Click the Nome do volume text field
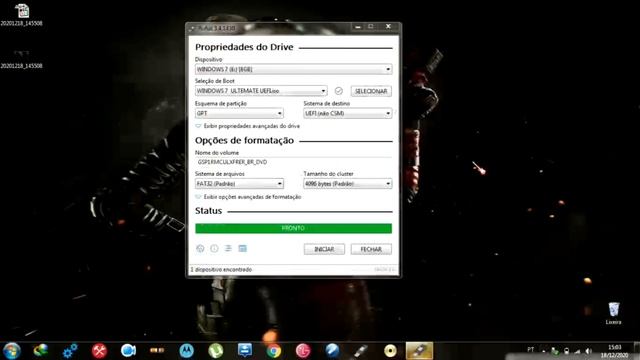 [x=293, y=162]
